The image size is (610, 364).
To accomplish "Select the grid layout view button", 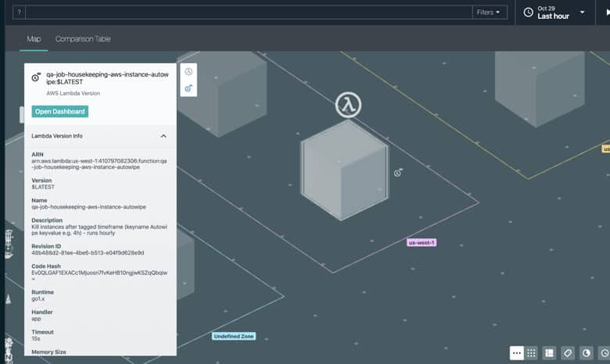I will coord(532,353).
